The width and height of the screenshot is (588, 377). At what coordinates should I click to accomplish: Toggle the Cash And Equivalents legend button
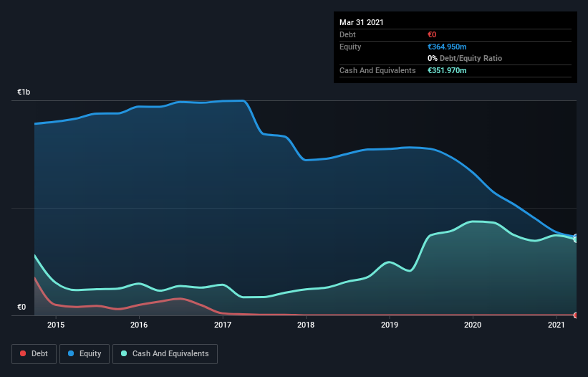coord(165,354)
